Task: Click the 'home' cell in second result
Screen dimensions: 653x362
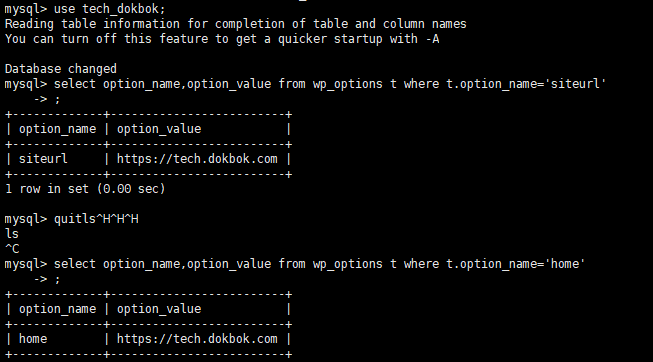Action: tap(33, 339)
